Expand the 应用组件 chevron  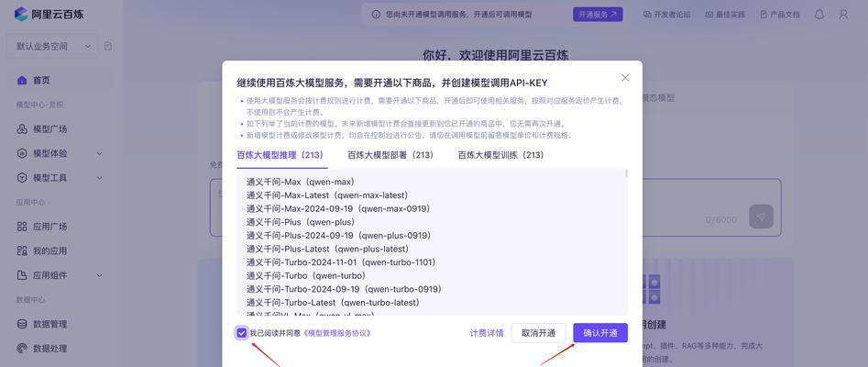[x=100, y=275]
